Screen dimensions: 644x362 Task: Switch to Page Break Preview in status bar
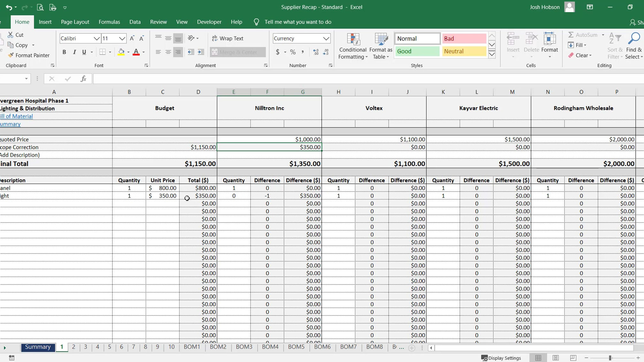[x=573, y=358]
